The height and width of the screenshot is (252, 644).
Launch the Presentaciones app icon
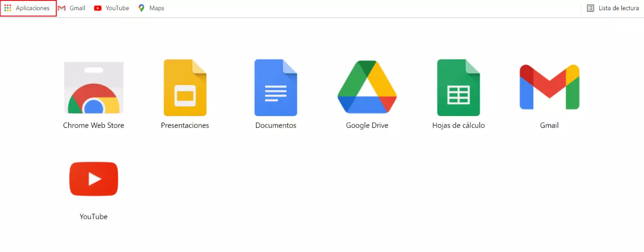(x=185, y=87)
